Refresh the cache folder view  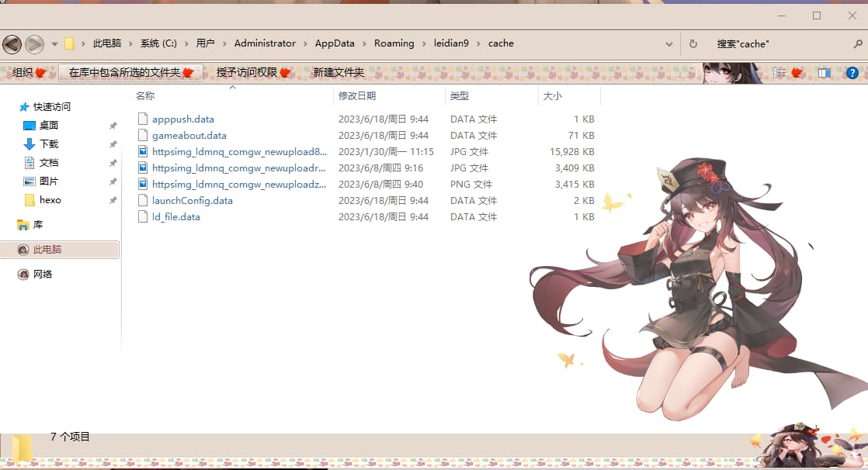click(x=693, y=43)
